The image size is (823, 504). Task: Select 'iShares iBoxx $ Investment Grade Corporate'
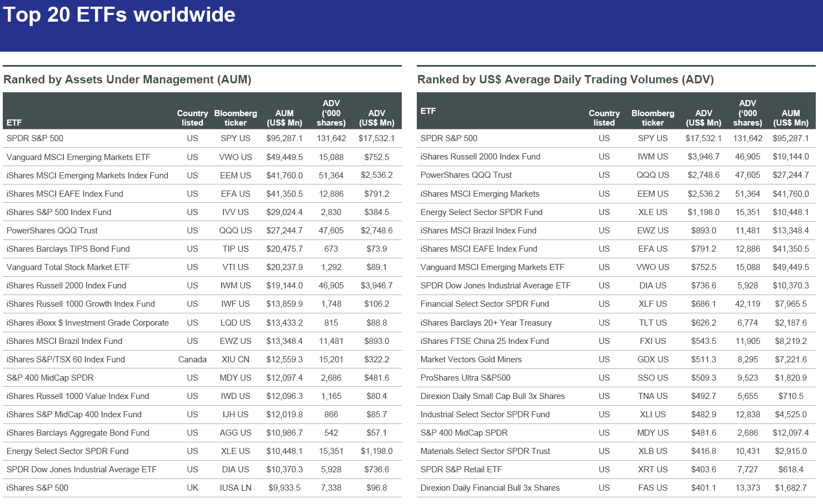[x=87, y=323]
